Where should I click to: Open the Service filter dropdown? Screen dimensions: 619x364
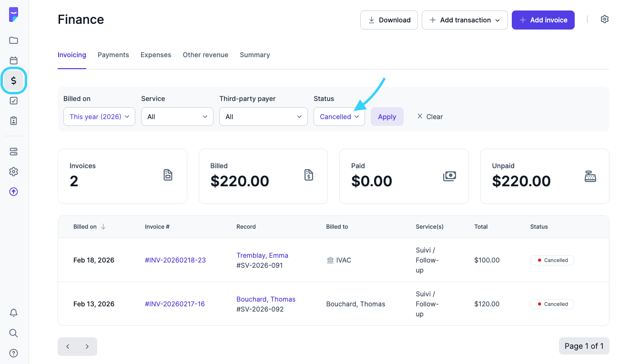[x=177, y=117]
